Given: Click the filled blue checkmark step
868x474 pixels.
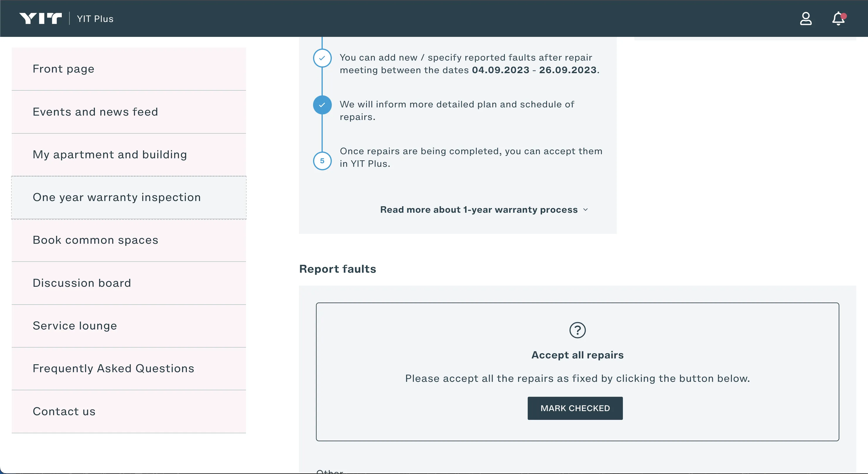Looking at the screenshot, I should (322, 105).
